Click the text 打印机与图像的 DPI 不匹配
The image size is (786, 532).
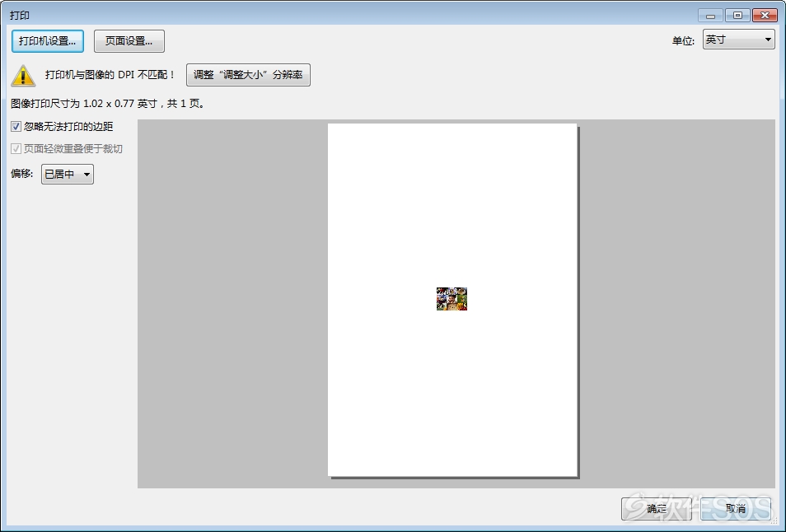pyautogui.click(x=110, y=75)
